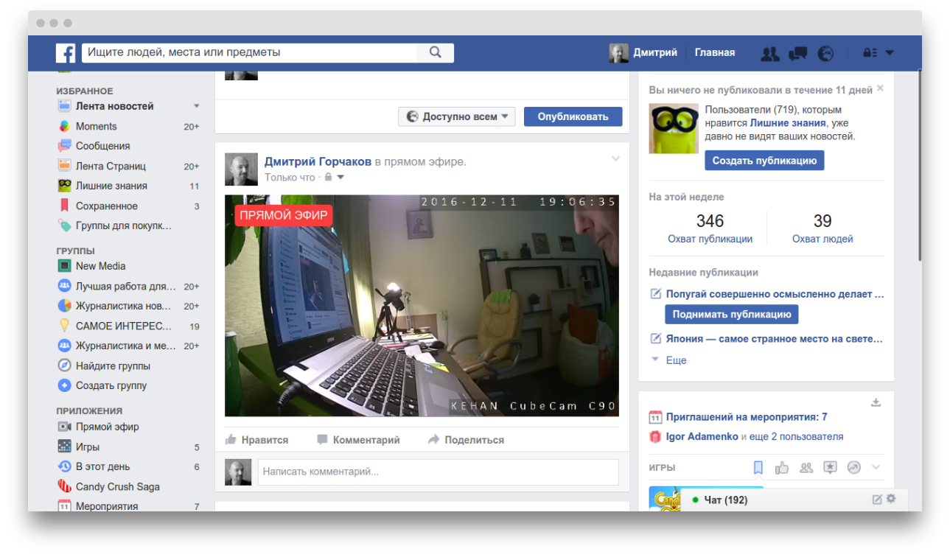Open the 'Доступно всем' audience dropdown

point(457,116)
